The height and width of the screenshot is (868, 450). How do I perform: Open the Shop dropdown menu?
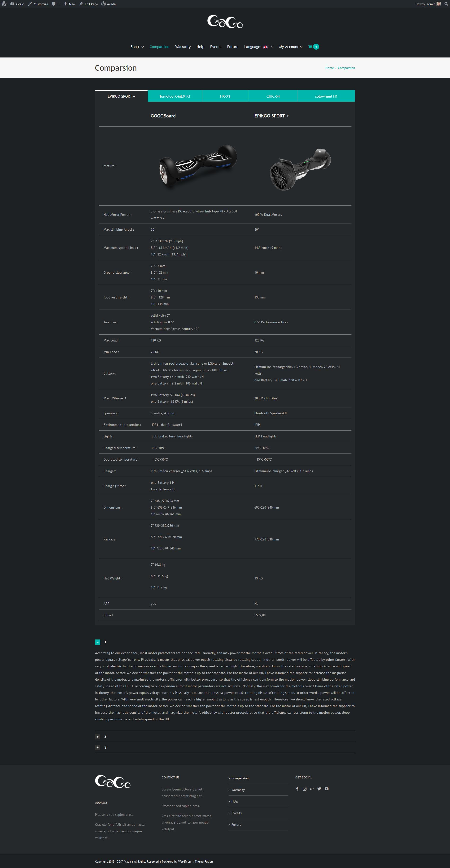(x=137, y=47)
